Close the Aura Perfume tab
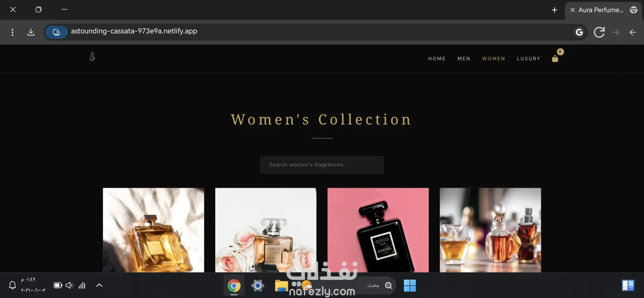 (573, 10)
